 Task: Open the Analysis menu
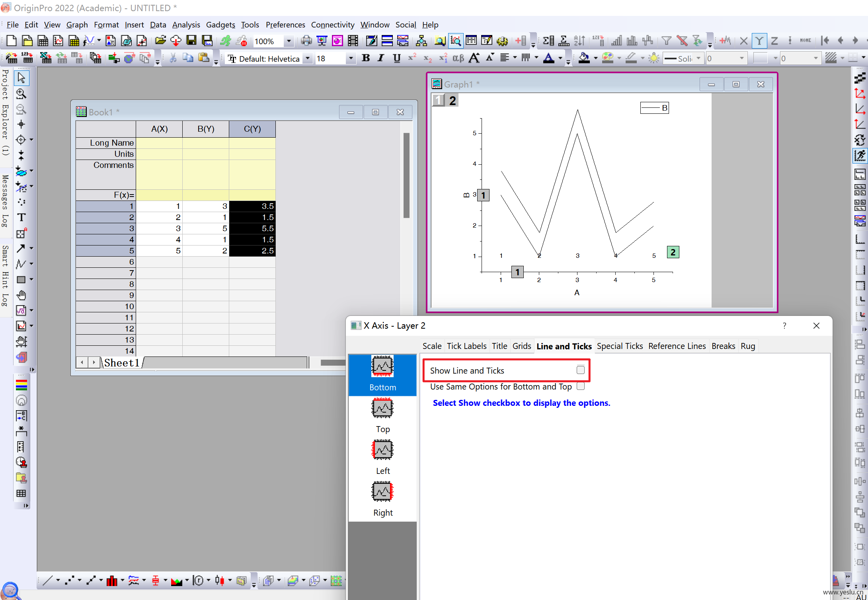186,25
